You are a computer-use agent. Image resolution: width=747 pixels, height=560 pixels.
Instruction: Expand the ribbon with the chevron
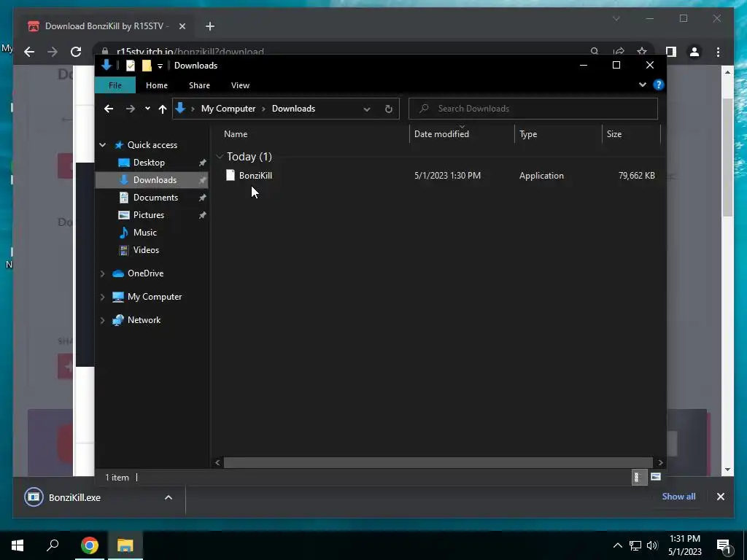pos(643,85)
